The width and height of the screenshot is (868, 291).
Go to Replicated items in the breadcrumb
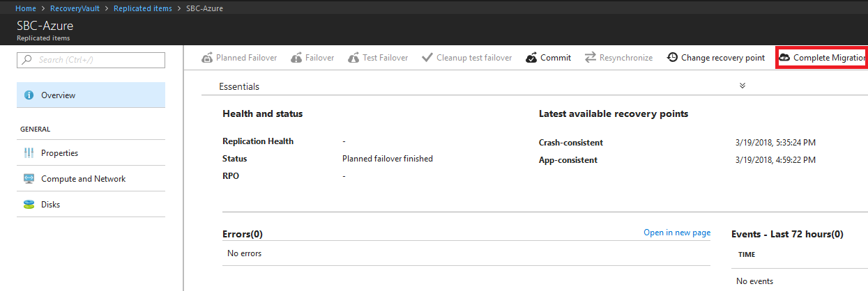142,8
